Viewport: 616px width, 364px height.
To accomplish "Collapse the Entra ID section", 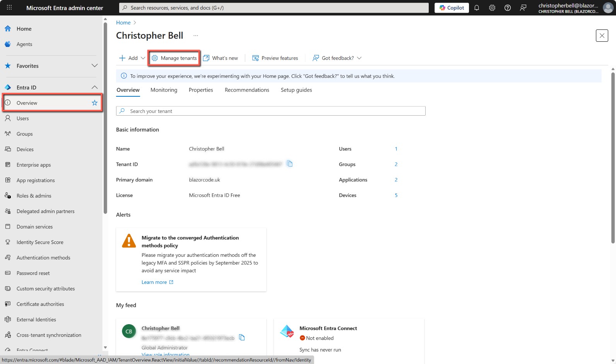I will [94, 87].
